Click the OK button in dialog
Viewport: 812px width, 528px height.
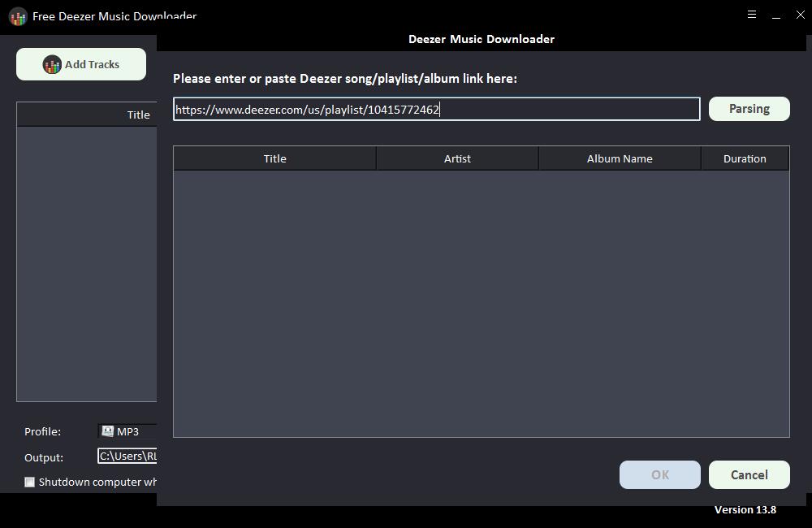click(x=659, y=474)
